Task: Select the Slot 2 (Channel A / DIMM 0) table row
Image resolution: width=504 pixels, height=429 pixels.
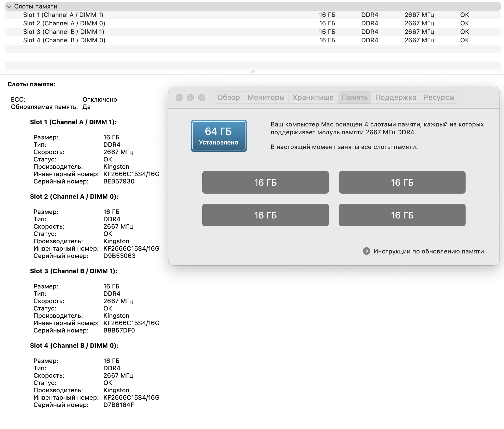Action: tap(253, 23)
